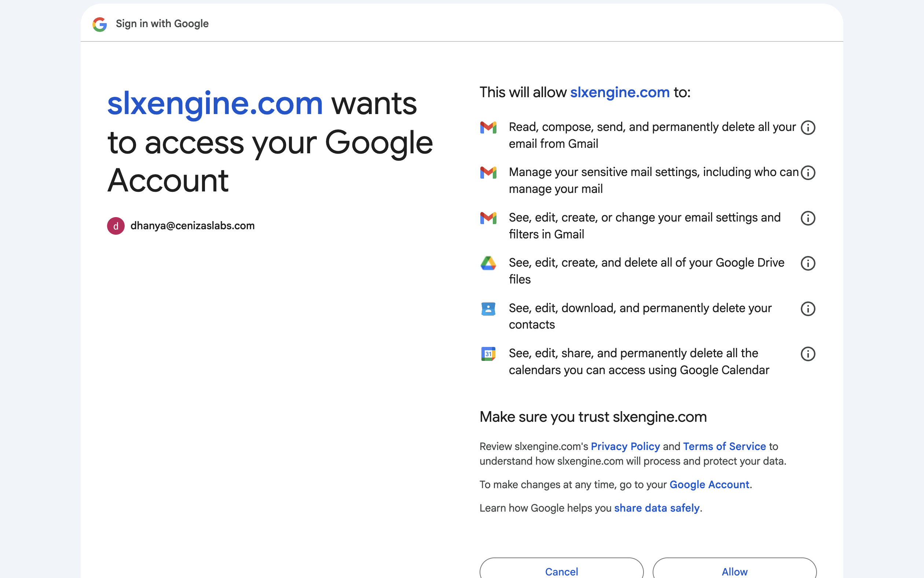This screenshot has height=578, width=924.
Task: Open info for 'Read, compose, send' Gmail permission
Action: click(x=807, y=128)
